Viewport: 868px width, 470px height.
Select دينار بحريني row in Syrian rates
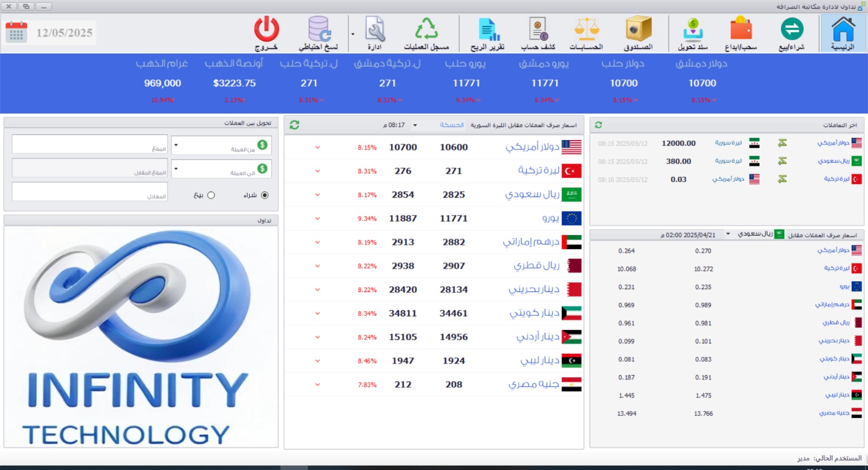[x=433, y=290]
